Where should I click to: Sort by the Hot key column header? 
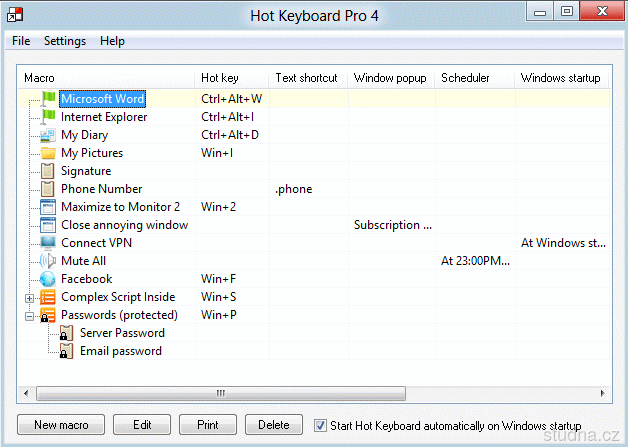pyautogui.click(x=232, y=78)
